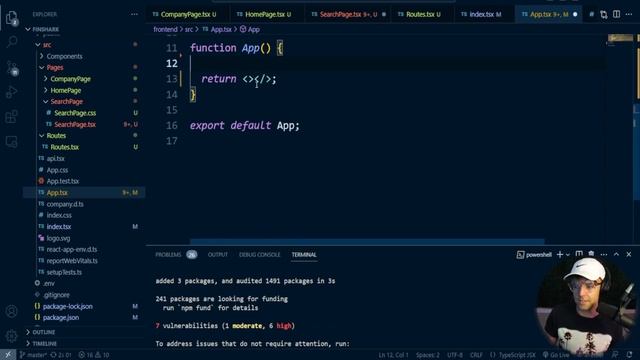Click the editor minimap
This screenshot has height=360, width=640.
point(620,39)
